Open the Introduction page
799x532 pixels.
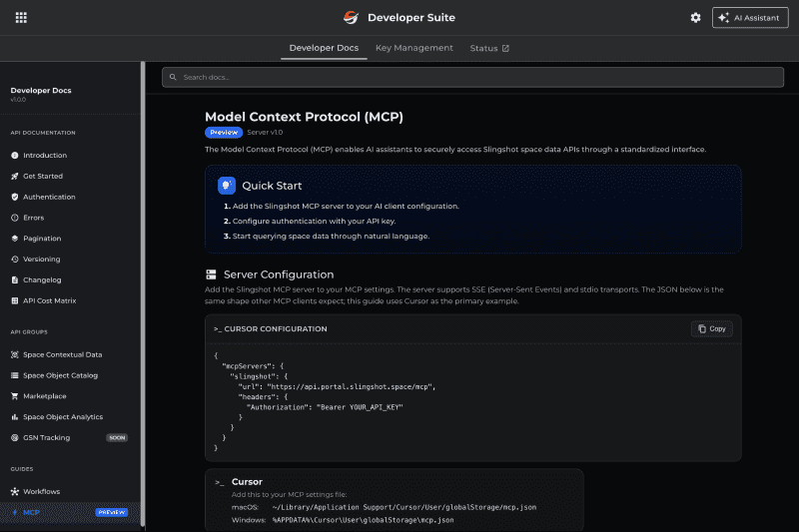pos(45,156)
